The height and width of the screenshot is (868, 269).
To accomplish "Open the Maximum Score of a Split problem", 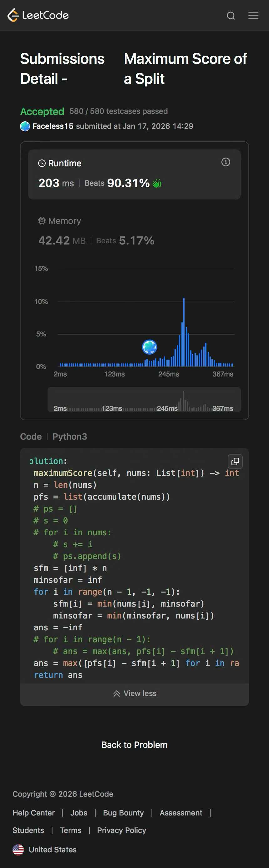I will coord(185,68).
